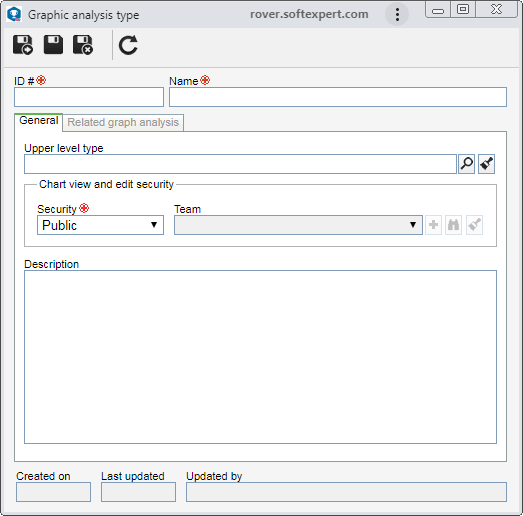Click the SoftExpert app logo icon
Screen dimensions: 523x516
tap(14, 15)
